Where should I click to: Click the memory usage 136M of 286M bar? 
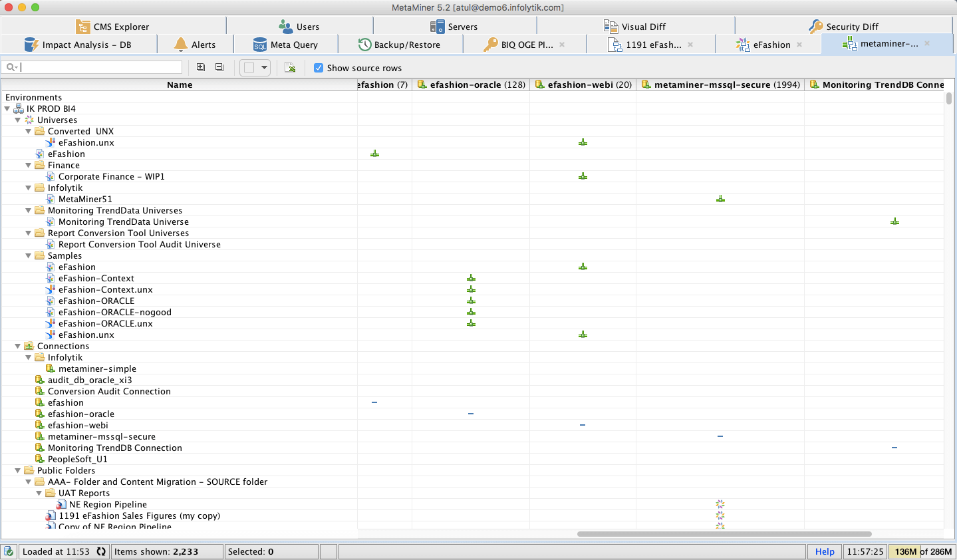[x=923, y=551]
